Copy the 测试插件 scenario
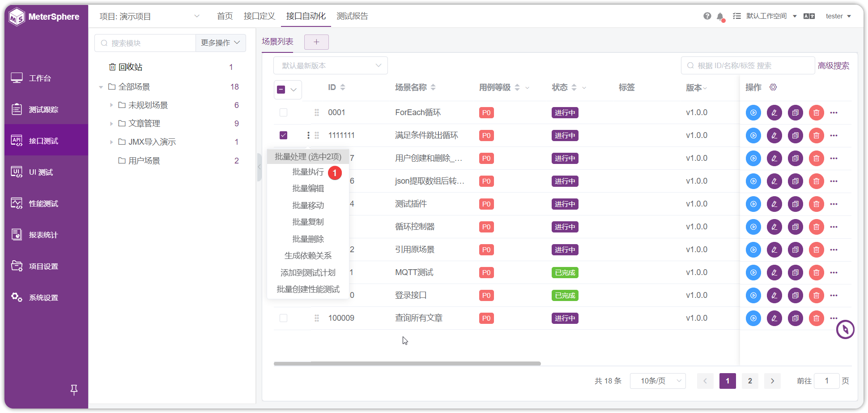Screen dimensions: 868x413 click(796, 204)
